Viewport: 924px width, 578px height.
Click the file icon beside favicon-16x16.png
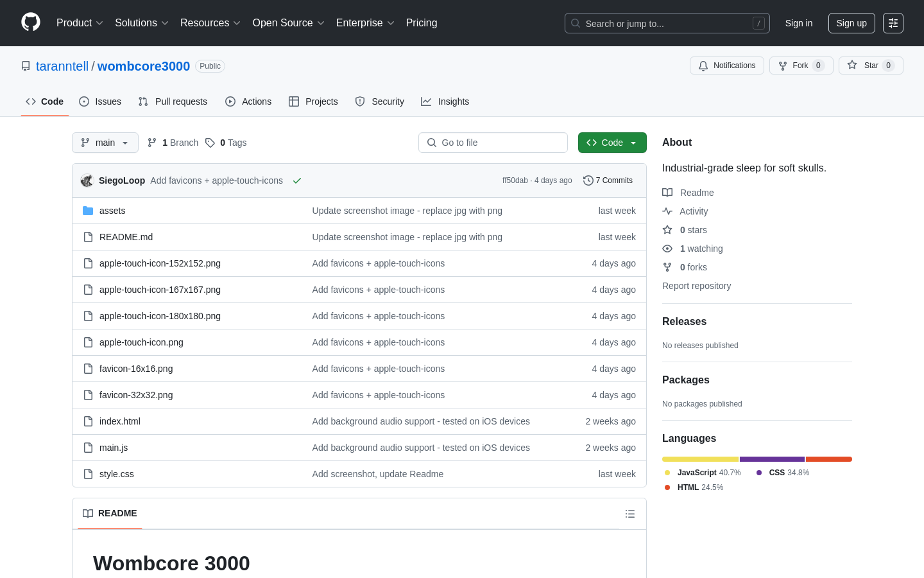click(88, 369)
